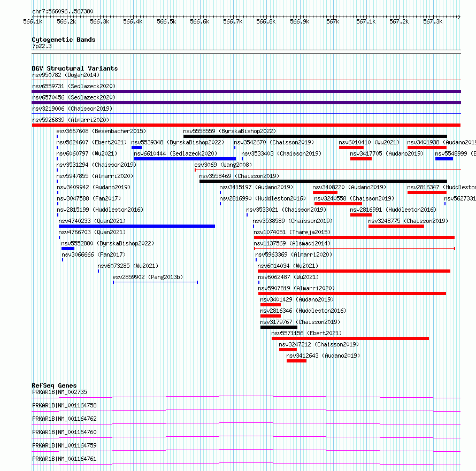Select the nsv6559731 purple variant bar
476x471 pixels.
click(246, 91)
